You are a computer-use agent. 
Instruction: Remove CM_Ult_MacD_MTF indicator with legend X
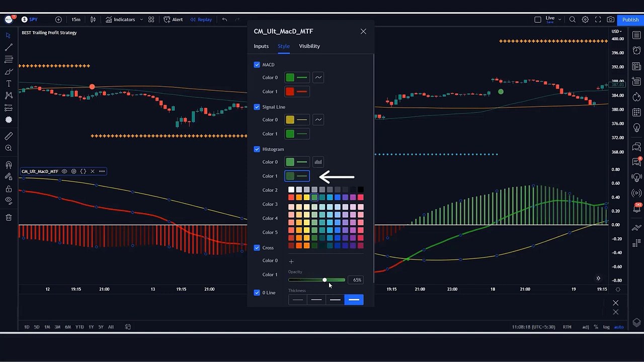(92, 171)
